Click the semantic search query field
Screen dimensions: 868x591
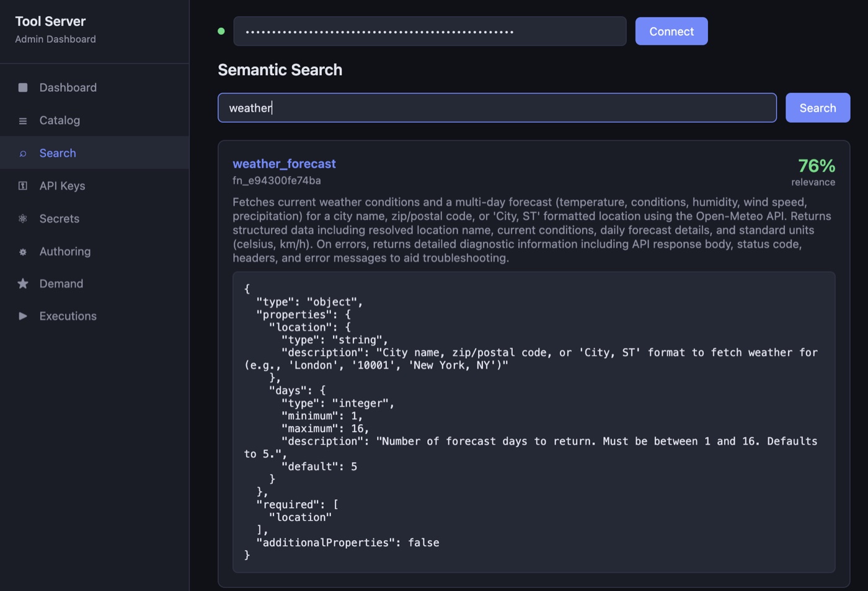click(497, 108)
